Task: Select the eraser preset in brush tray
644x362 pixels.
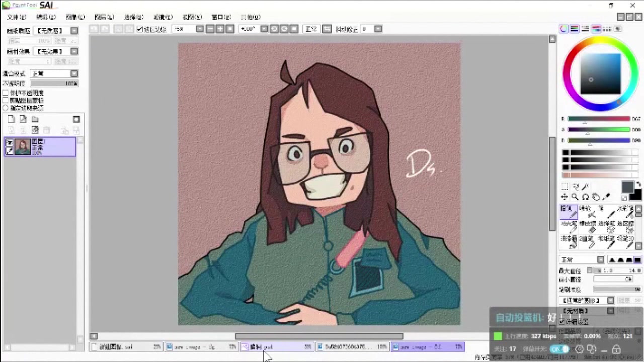Action: point(588,227)
